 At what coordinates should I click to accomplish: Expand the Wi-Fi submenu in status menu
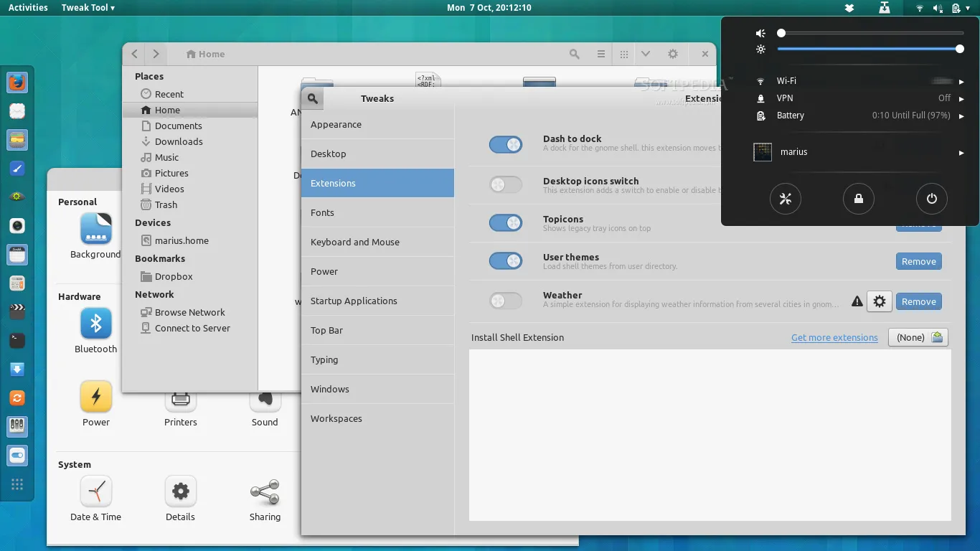(961, 80)
